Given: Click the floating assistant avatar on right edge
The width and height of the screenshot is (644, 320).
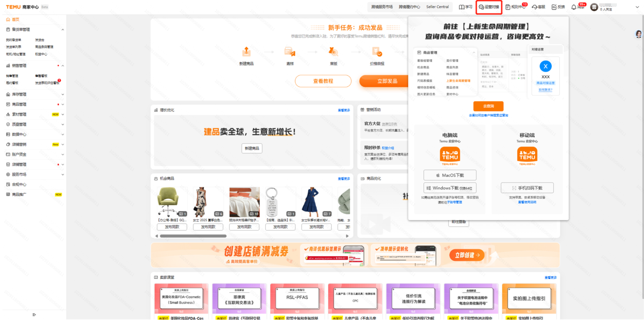Looking at the screenshot, I should pos(639,34).
